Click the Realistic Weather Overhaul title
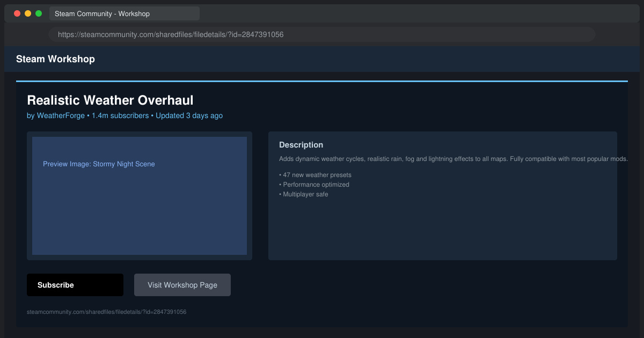Image resolution: width=644 pixels, height=338 pixels. click(x=110, y=100)
